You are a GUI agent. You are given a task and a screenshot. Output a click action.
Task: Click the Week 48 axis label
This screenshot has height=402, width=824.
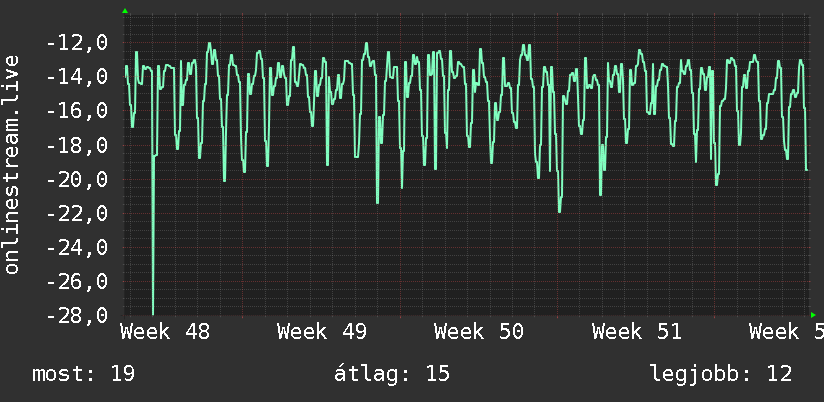point(165,332)
